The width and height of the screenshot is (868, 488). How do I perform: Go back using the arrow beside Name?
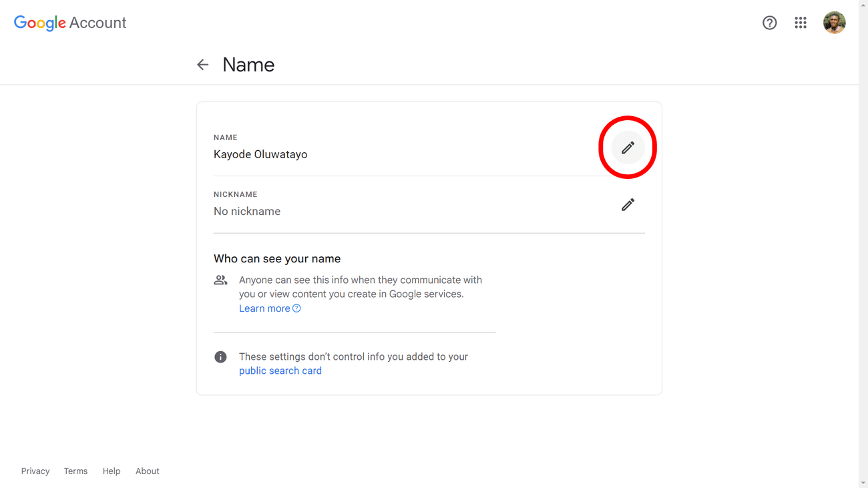point(202,64)
